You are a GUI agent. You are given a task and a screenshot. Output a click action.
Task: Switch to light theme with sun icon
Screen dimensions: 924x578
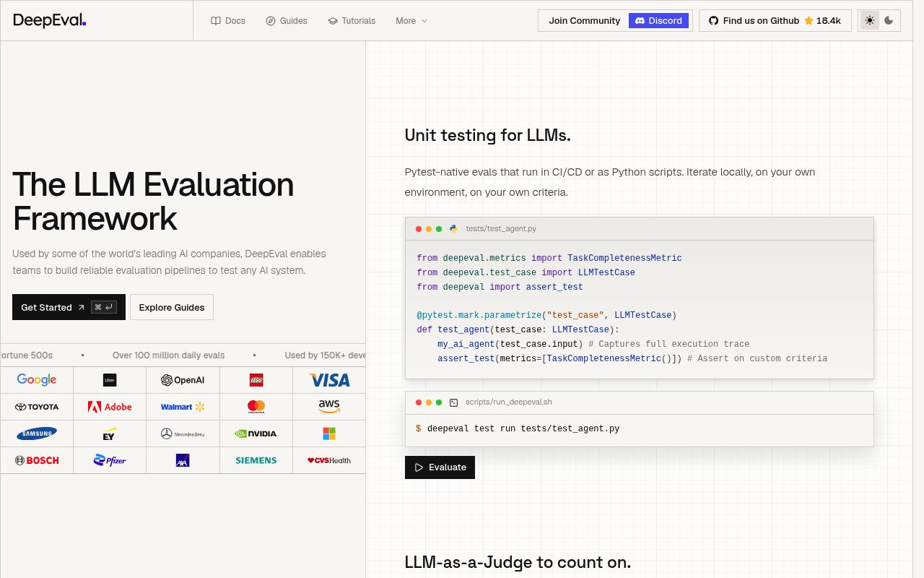tap(870, 20)
